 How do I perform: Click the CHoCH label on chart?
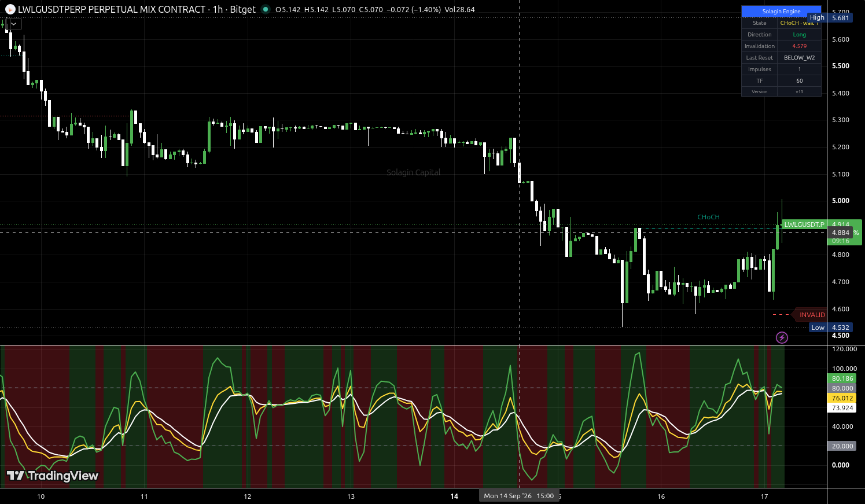(708, 217)
